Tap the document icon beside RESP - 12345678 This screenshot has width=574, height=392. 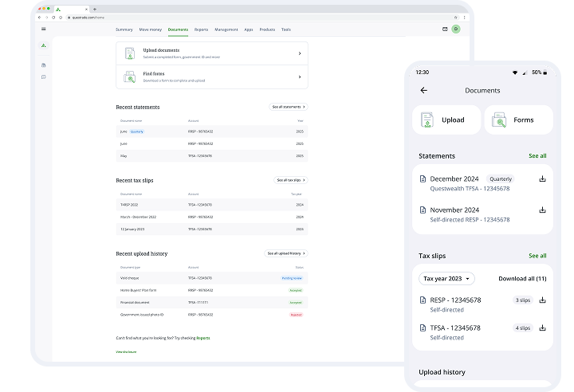[423, 300]
